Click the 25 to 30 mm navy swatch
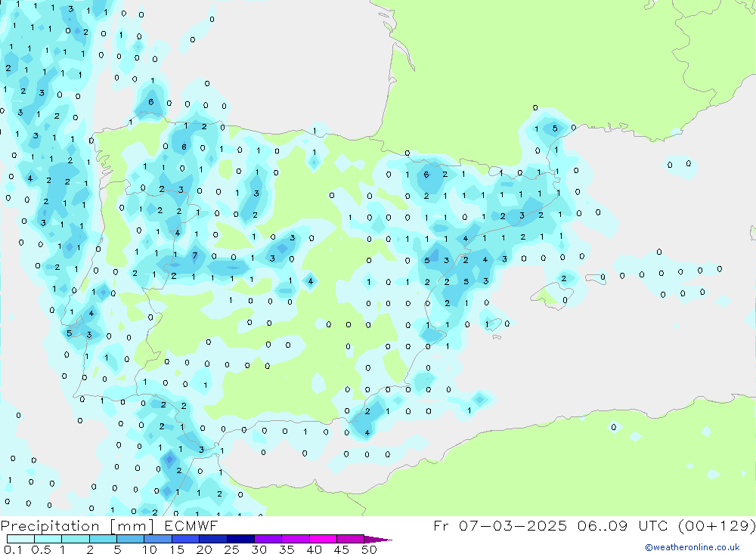 click(240, 539)
